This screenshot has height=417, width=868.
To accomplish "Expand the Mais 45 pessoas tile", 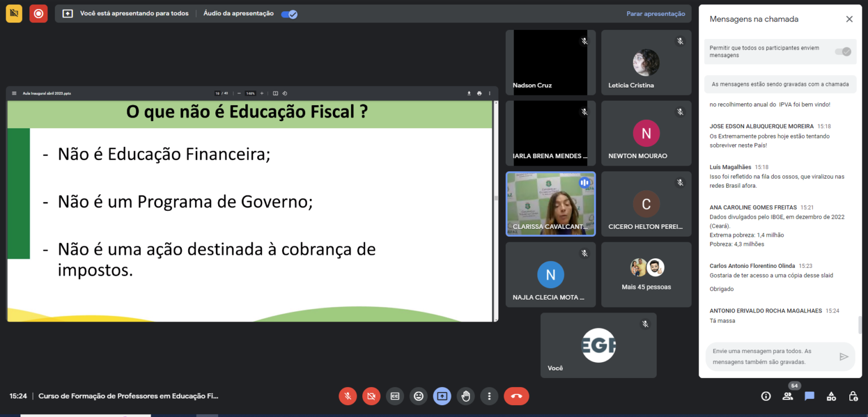I will click(x=646, y=275).
